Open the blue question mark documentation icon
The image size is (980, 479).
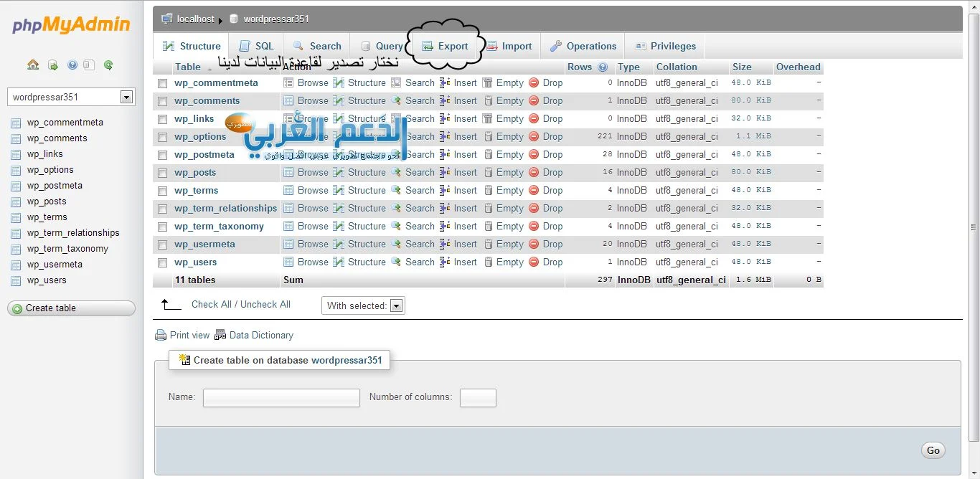(72, 65)
